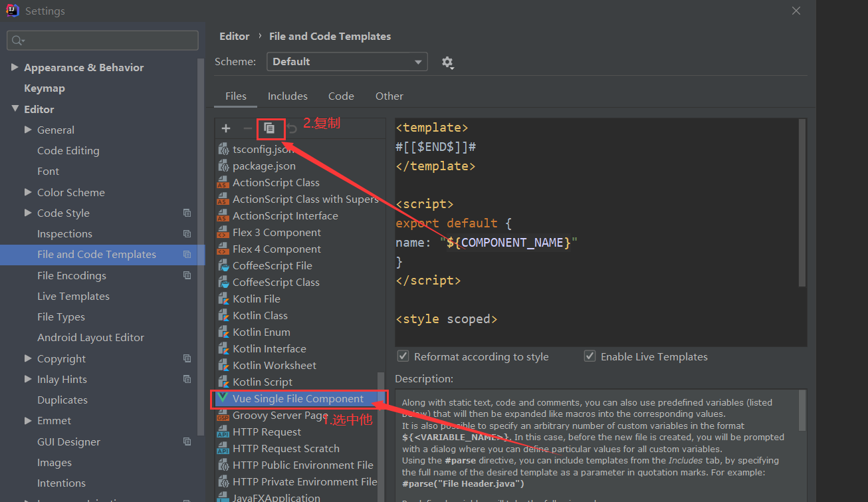The width and height of the screenshot is (868, 502).
Task: Expand the Inlay Hints node
Action: (x=28, y=379)
